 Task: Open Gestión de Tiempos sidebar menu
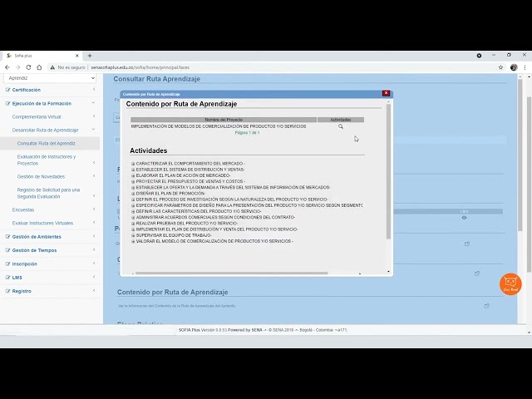(x=50, y=250)
